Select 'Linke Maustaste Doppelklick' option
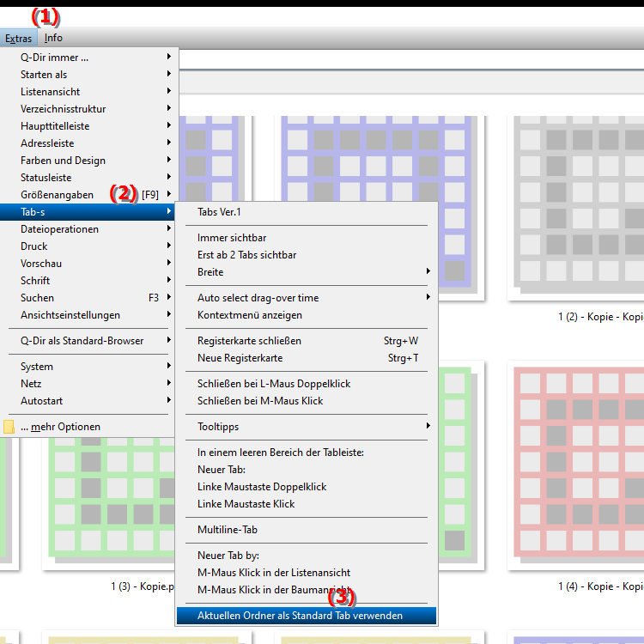Image resolution: width=644 pixels, height=644 pixels. pos(307,487)
